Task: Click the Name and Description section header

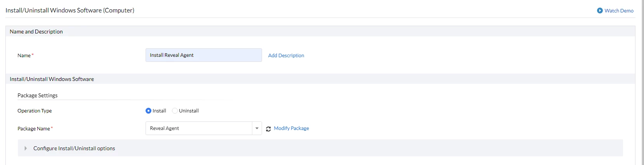Action: 320,32
